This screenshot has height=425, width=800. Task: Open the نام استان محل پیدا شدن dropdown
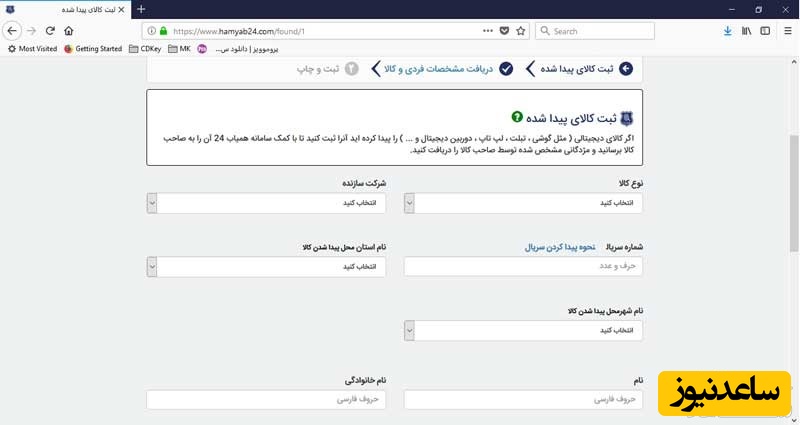click(267, 267)
